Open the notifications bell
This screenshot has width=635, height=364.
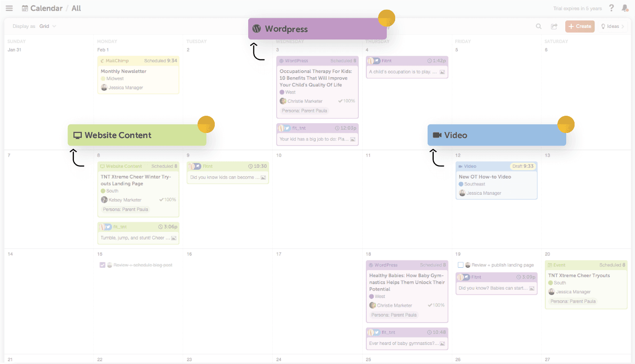625,8
